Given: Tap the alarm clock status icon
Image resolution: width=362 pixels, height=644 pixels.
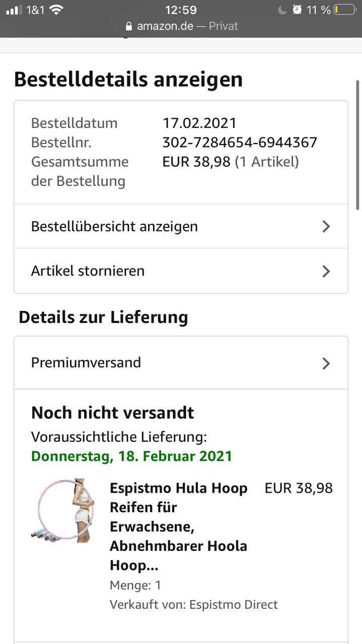Looking at the screenshot, I should 298,10.
